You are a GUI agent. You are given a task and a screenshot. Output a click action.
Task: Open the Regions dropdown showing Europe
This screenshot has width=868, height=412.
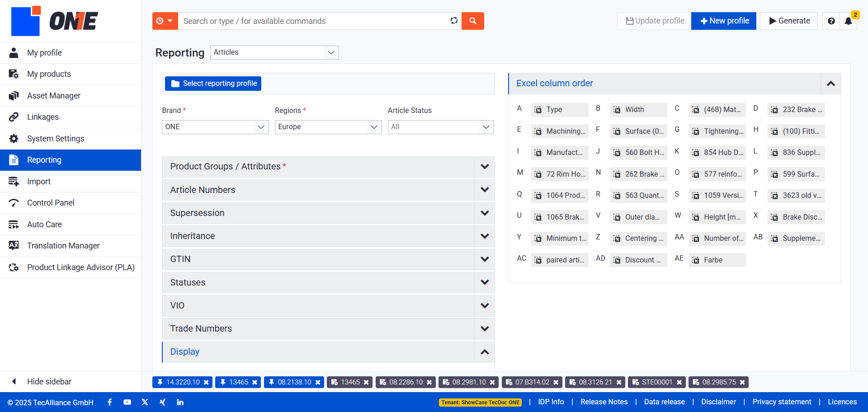coord(328,127)
